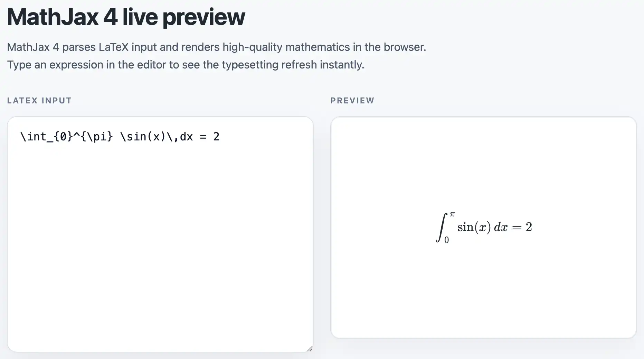
Task: Place cursor after the 2 in editor
Action: click(220, 137)
